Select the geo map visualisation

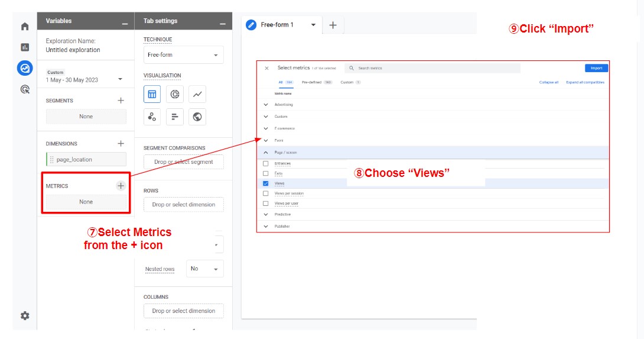click(x=197, y=117)
